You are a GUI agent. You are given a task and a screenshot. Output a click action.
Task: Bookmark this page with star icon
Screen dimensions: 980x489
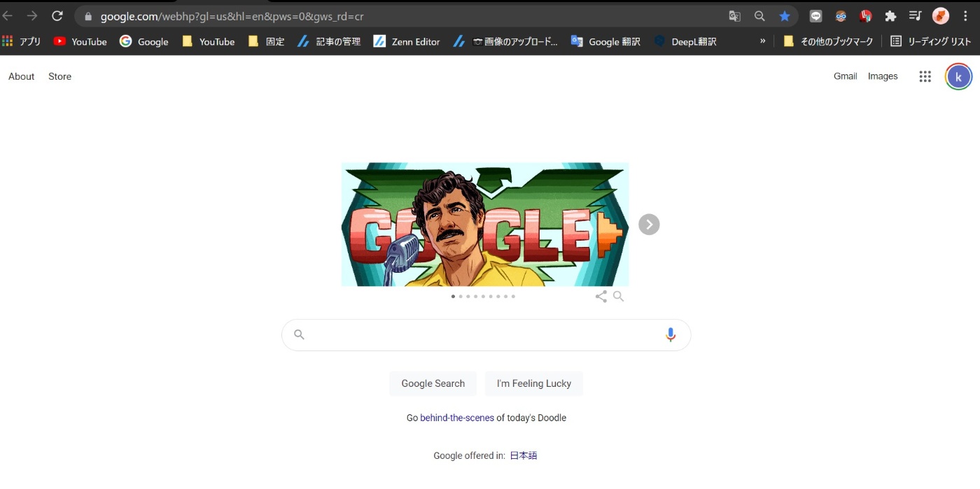click(785, 16)
